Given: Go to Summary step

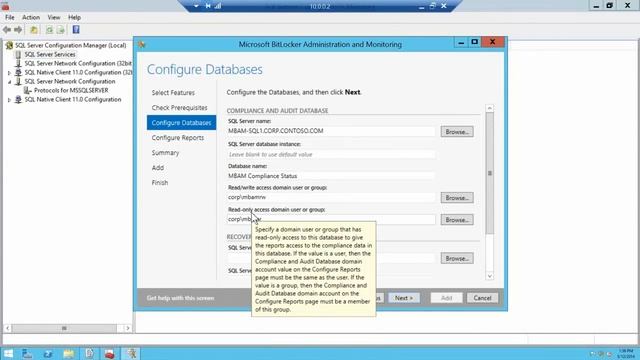Looking at the screenshot, I should tap(165, 153).
